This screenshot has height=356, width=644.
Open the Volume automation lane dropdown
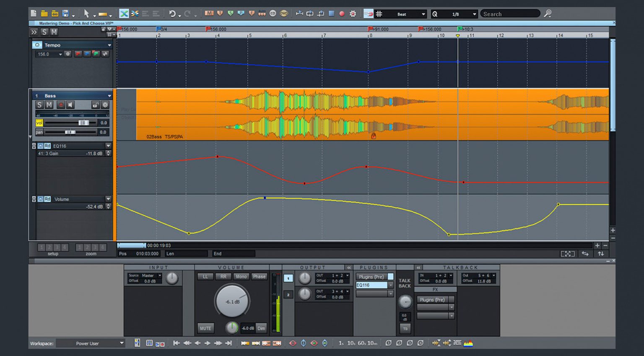click(x=108, y=199)
